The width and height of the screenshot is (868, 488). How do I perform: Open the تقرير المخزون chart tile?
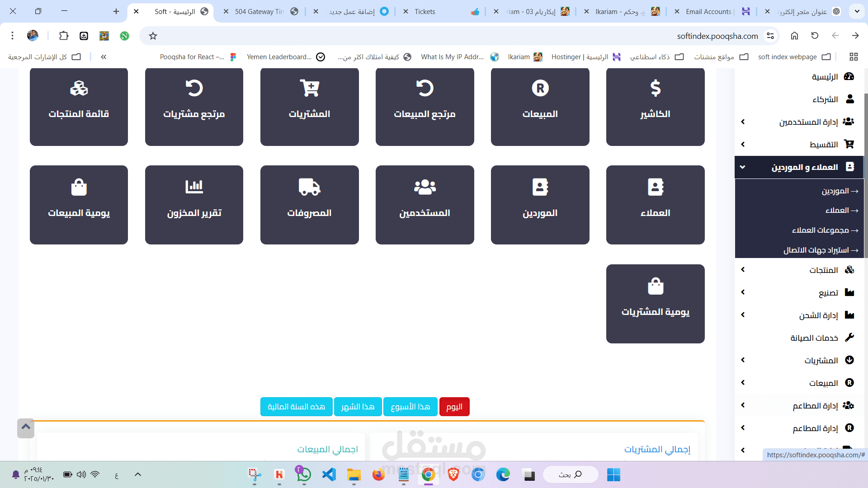click(x=194, y=205)
